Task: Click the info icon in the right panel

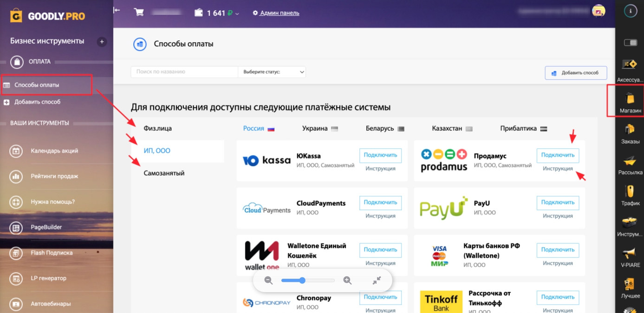Action: click(630, 10)
